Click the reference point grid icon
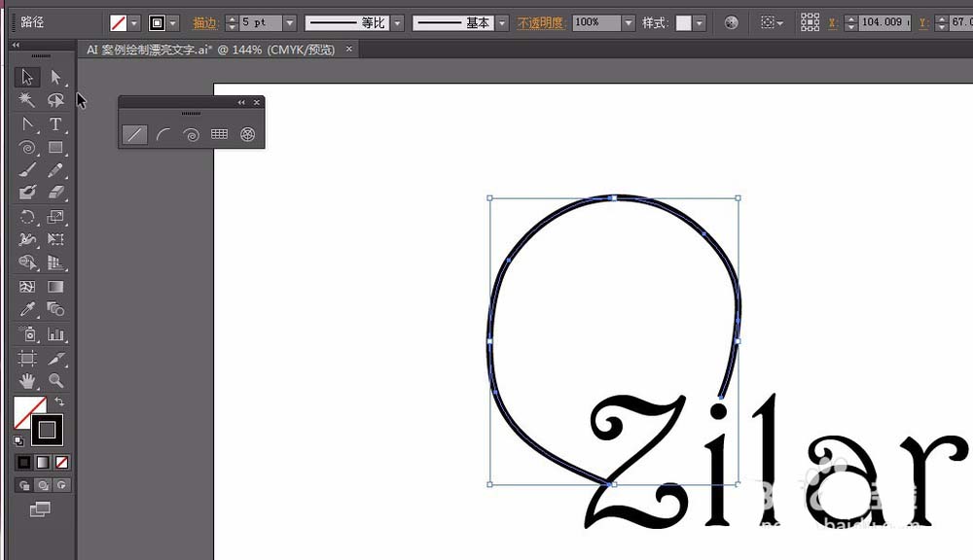 810,22
